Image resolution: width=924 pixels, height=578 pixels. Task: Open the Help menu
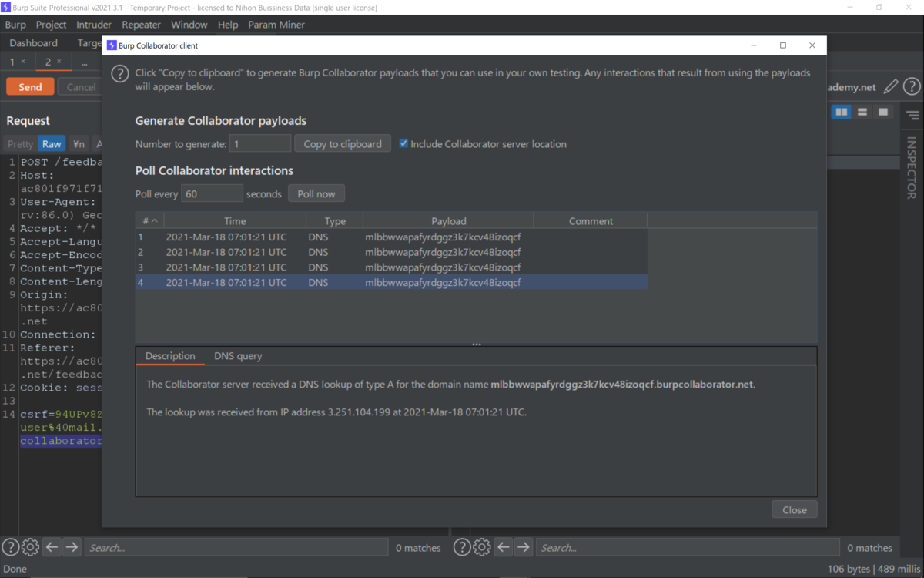(x=228, y=25)
